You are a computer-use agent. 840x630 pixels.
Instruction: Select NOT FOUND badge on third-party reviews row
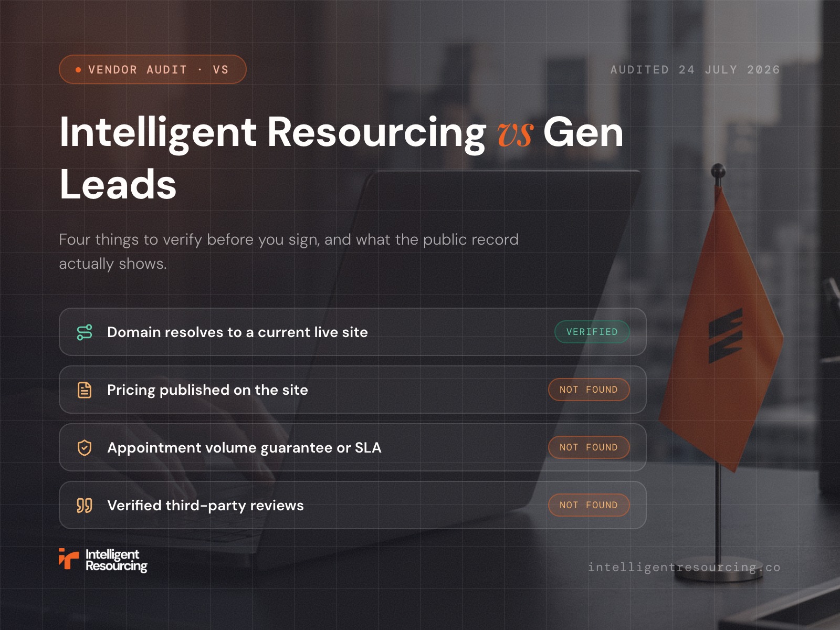pyautogui.click(x=589, y=505)
